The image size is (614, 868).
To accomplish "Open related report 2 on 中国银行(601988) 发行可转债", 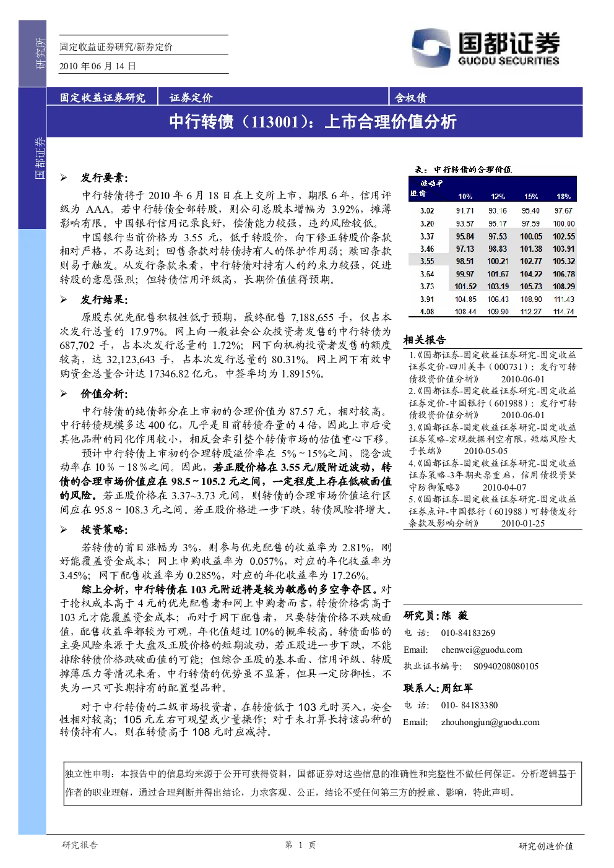I will (493, 403).
